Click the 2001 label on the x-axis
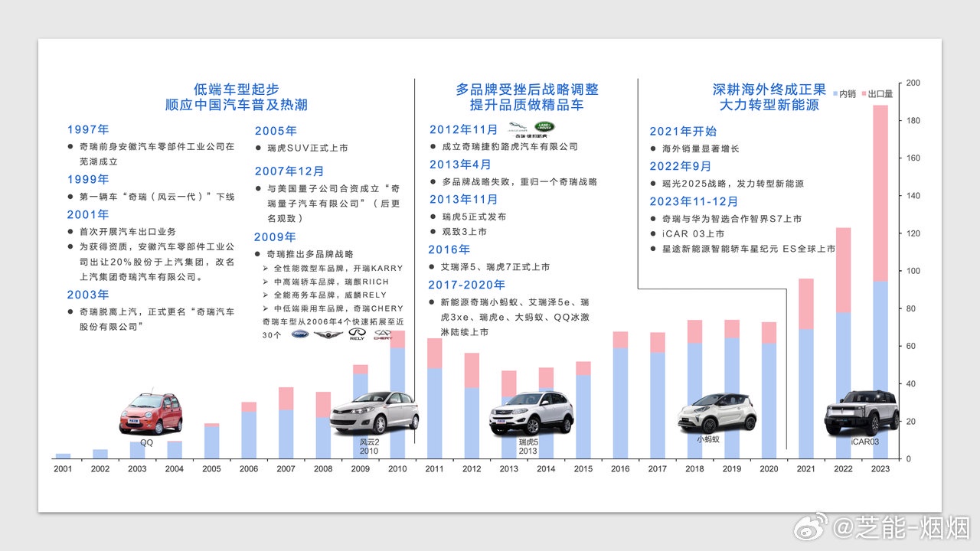Screen dimensions: 980x551 point(63,468)
